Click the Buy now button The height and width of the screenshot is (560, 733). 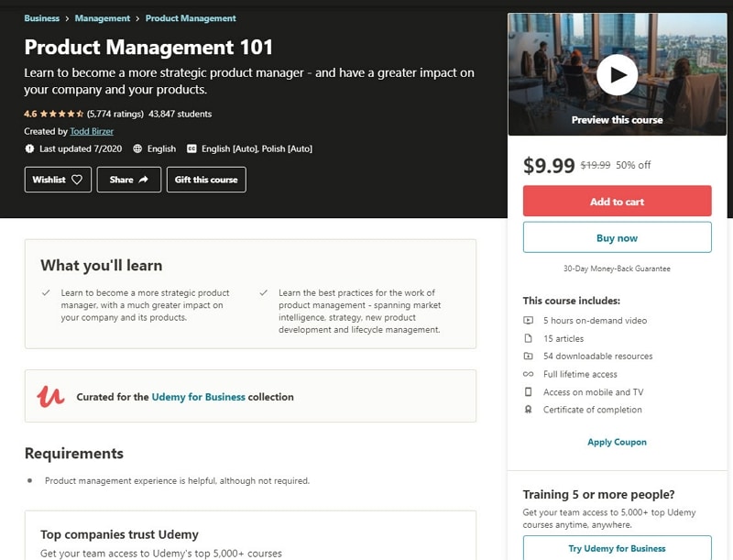click(617, 237)
